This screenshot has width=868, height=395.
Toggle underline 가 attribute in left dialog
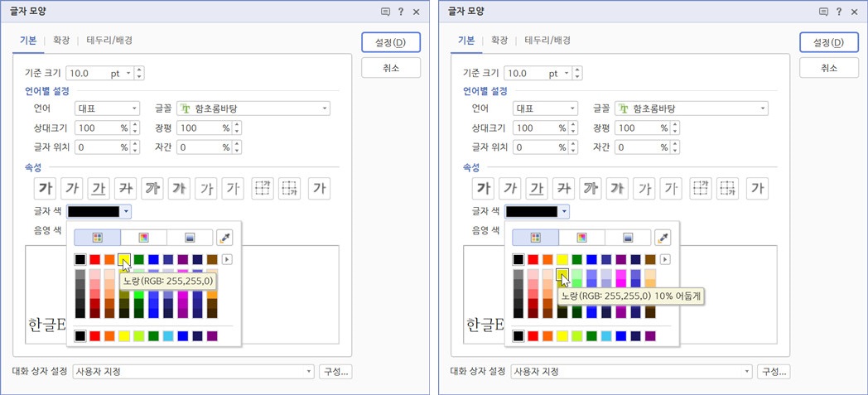coord(99,189)
